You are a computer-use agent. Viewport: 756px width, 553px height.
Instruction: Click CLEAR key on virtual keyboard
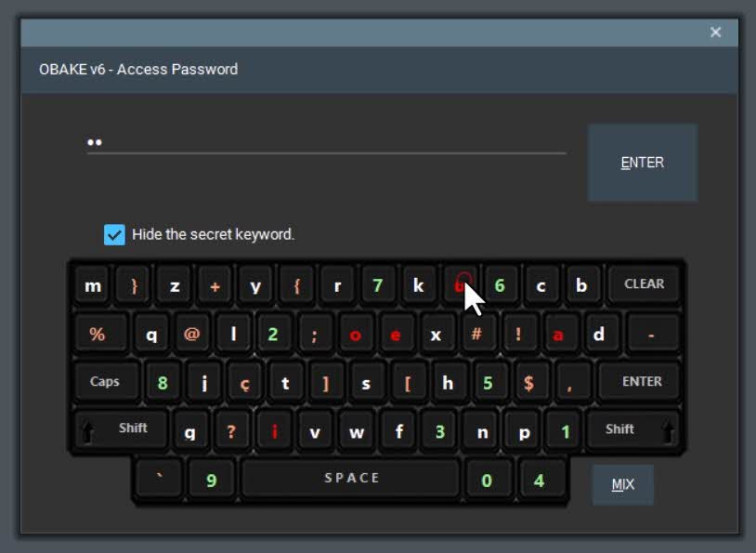tap(645, 283)
